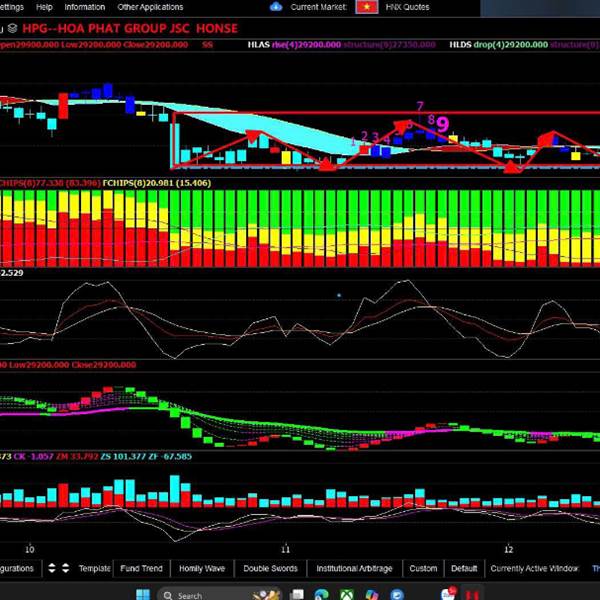Open Microsoft Edge from the taskbar
The image size is (600, 600).
tap(321, 595)
